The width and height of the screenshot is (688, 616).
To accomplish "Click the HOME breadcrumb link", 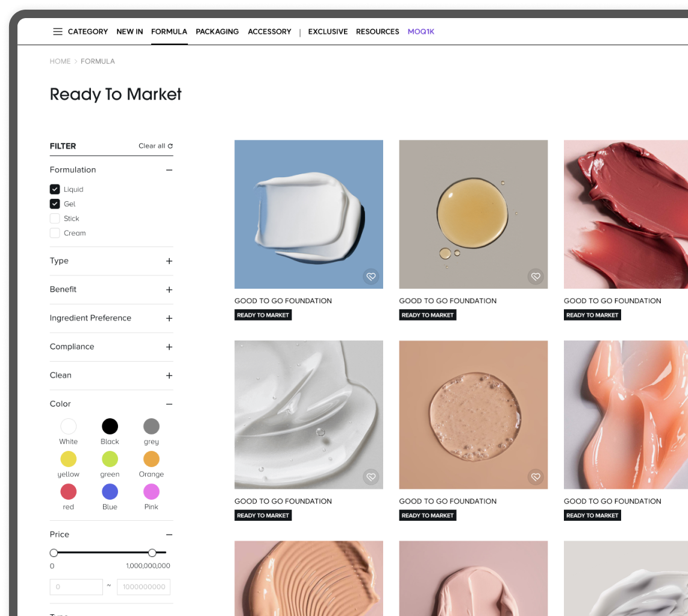I will click(60, 61).
